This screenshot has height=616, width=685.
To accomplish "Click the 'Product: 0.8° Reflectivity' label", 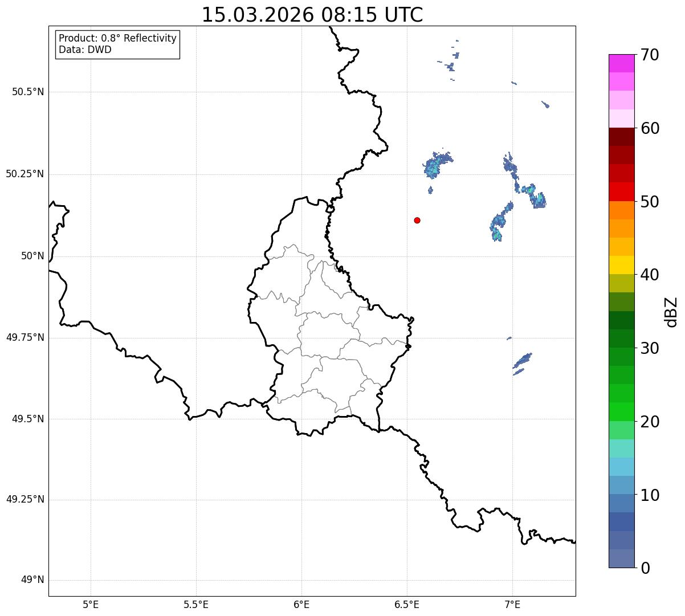I will tap(118, 38).
